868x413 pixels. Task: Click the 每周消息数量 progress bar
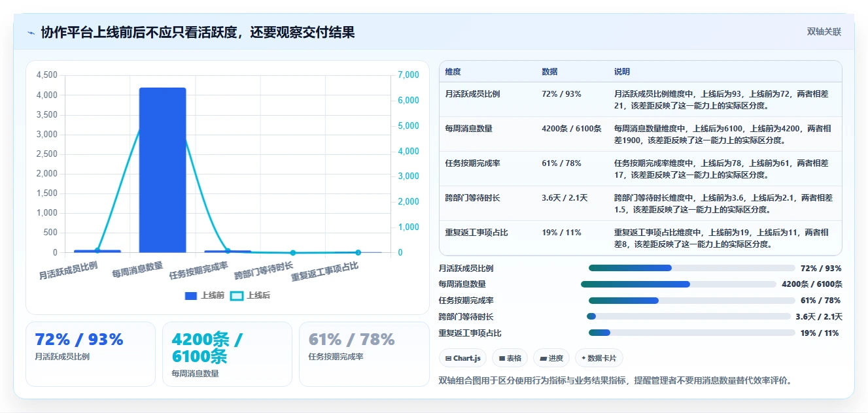pos(678,284)
